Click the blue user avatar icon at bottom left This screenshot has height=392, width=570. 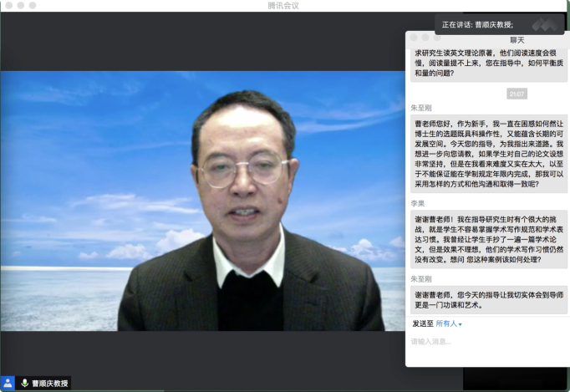pos(8,383)
